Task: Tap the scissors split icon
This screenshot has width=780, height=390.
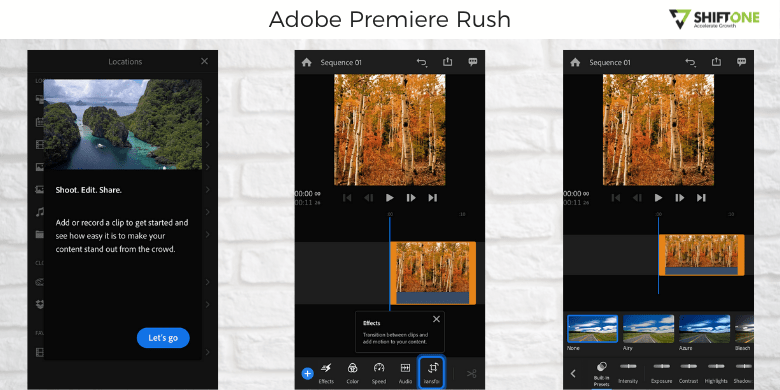Action: [x=472, y=373]
